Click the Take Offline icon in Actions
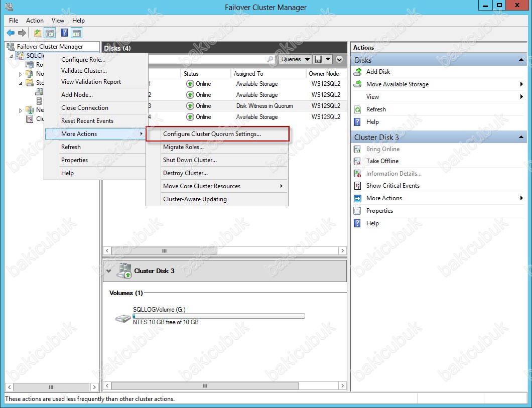The image size is (532, 408). pos(357,161)
